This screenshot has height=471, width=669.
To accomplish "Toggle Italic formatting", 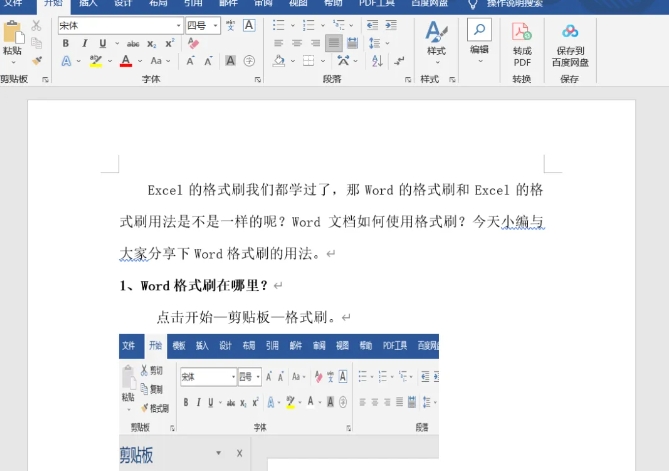I will point(84,43).
